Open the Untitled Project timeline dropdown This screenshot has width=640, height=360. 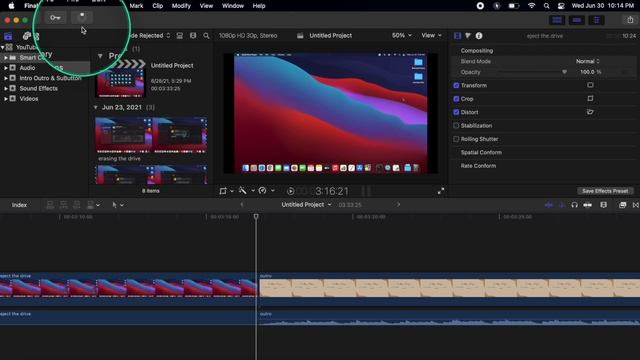coord(306,204)
